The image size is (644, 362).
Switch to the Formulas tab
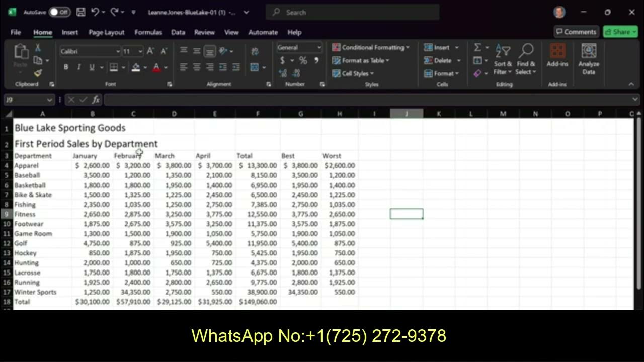[x=148, y=32]
